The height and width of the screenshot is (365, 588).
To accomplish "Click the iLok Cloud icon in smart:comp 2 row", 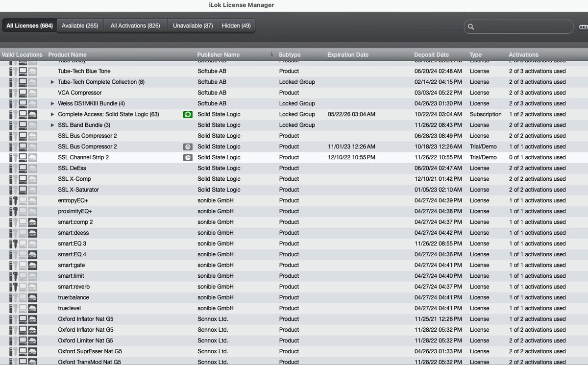I will pyautogui.click(x=32, y=222).
